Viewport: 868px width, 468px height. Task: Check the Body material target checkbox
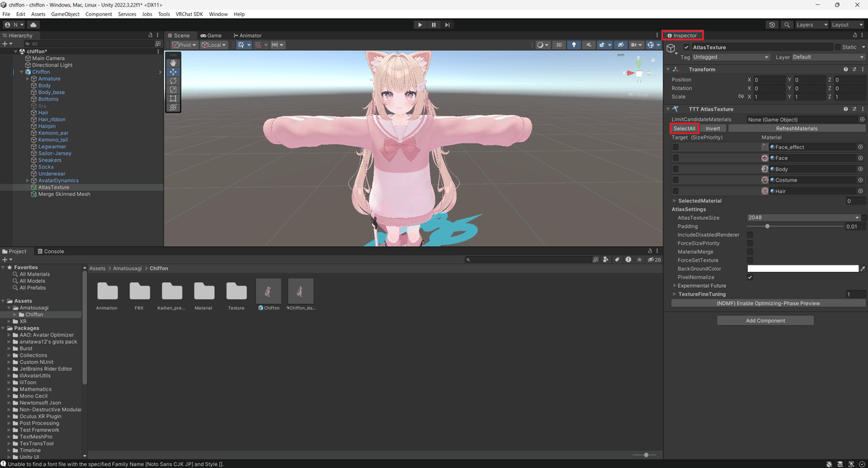click(x=676, y=169)
